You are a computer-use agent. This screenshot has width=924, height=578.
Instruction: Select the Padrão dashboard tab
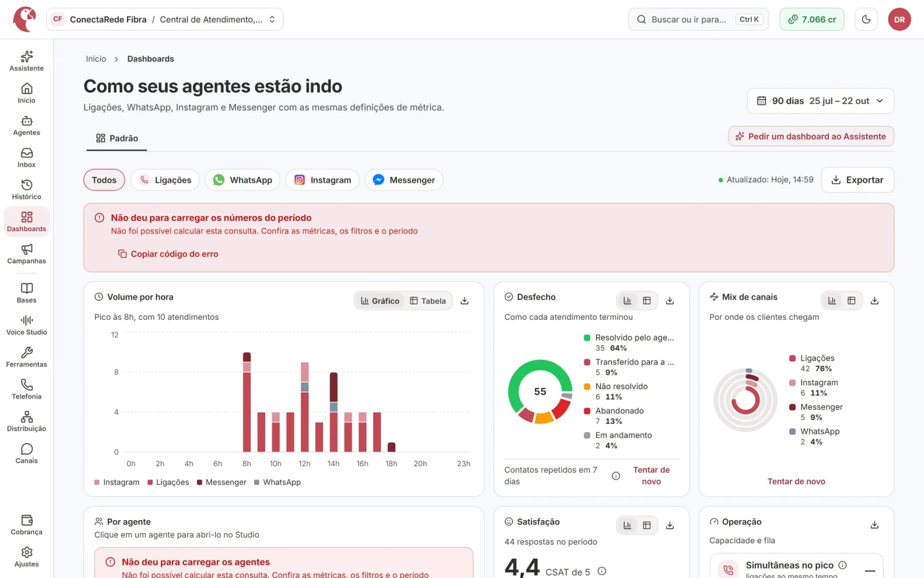click(x=117, y=138)
